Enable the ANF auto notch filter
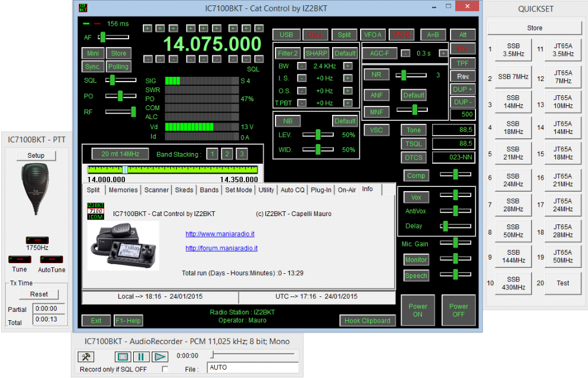Screen dimensions: 588x378 pos(377,95)
